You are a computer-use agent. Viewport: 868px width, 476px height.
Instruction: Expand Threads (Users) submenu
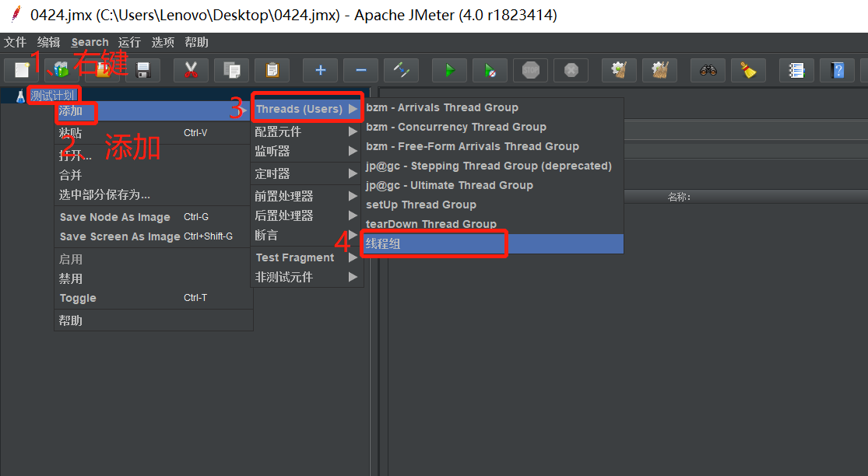tap(307, 109)
